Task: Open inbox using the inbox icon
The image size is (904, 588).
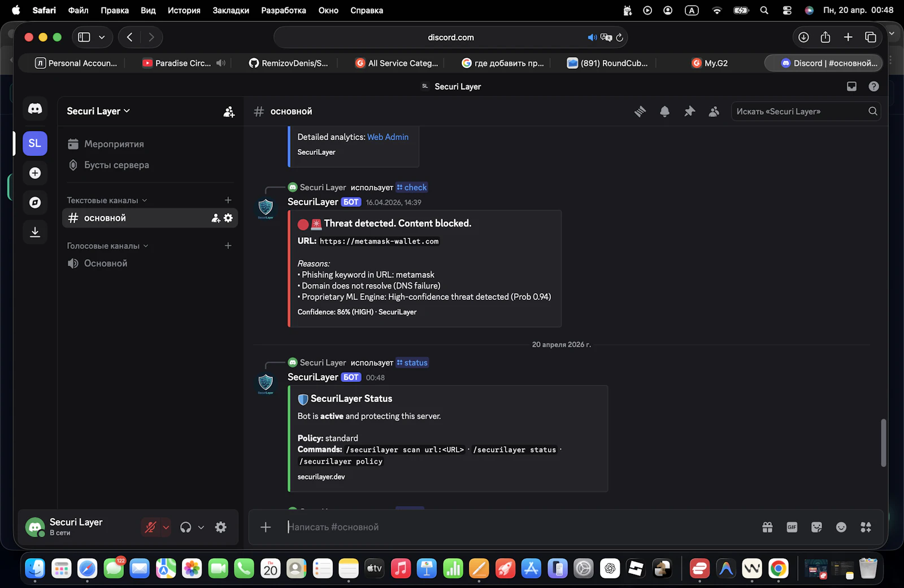Action: point(851,86)
